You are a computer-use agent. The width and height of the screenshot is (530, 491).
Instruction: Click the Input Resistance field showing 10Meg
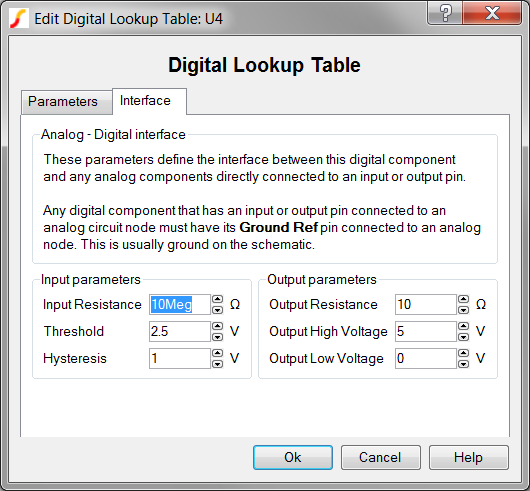tap(180, 304)
